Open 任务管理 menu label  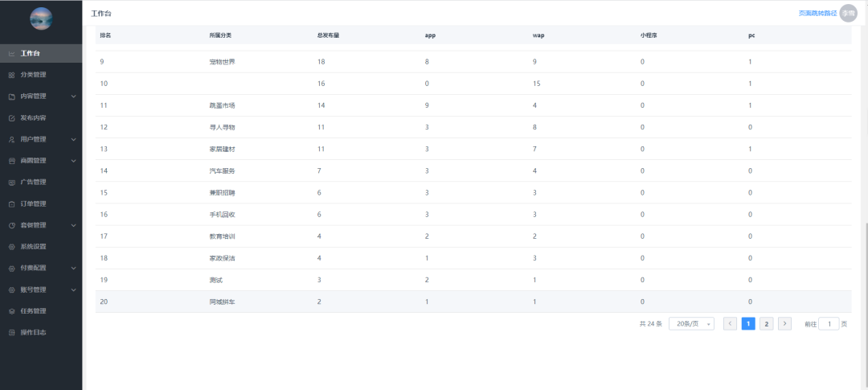click(33, 311)
